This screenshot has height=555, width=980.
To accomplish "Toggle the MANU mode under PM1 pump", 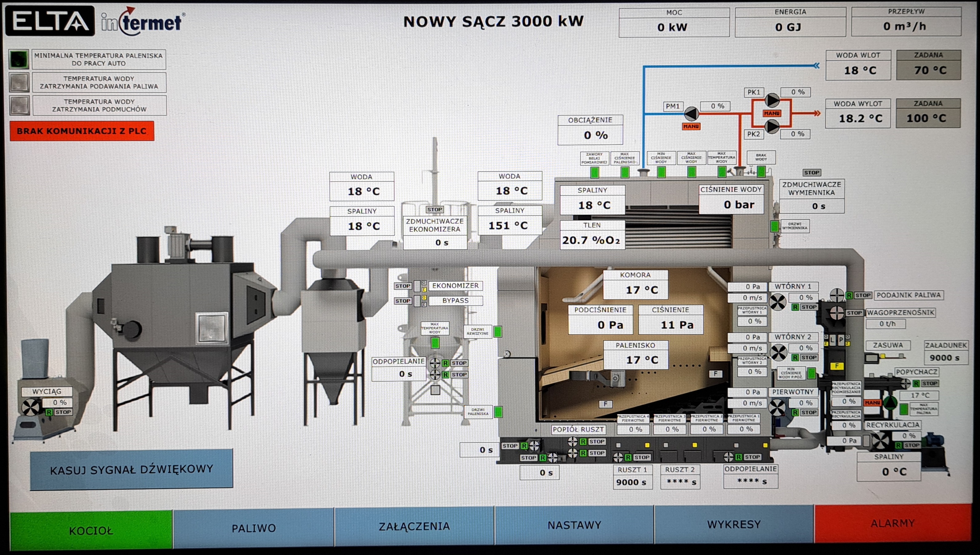I will tap(691, 126).
